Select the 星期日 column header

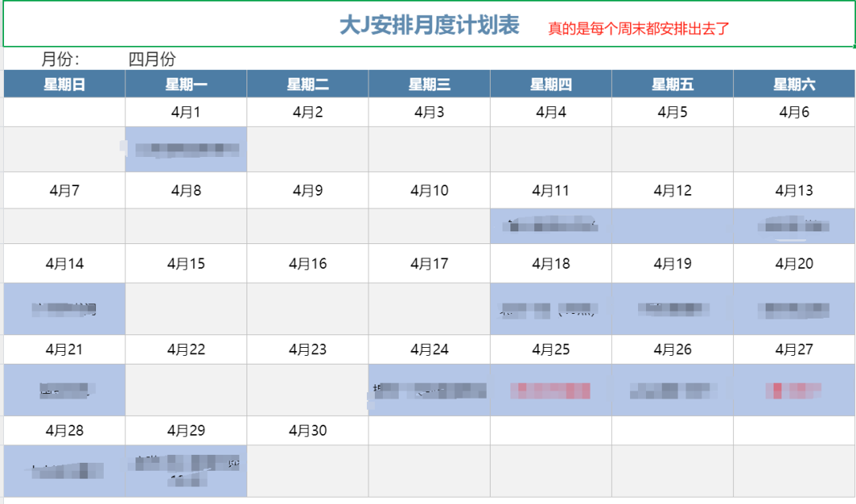click(64, 84)
